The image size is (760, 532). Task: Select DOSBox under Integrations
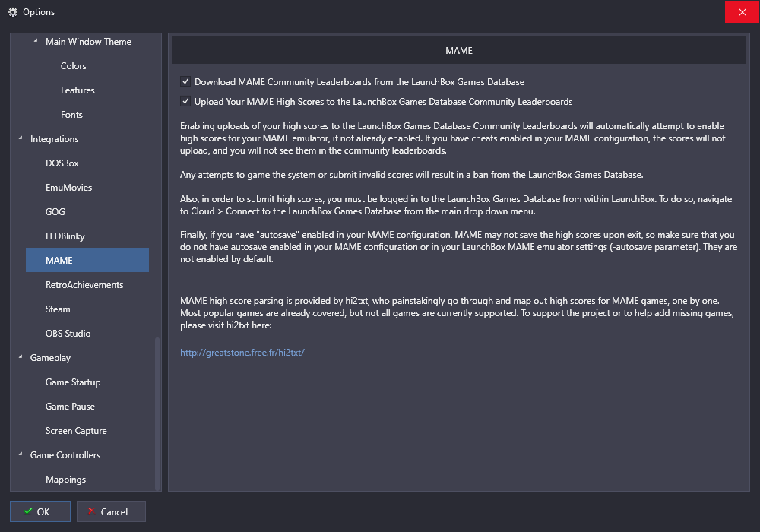point(62,163)
